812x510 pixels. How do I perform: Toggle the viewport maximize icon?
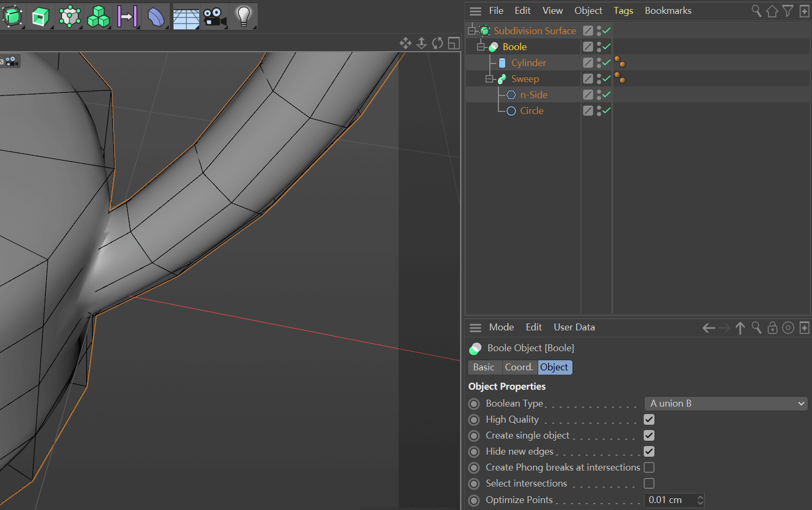(x=454, y=43)
